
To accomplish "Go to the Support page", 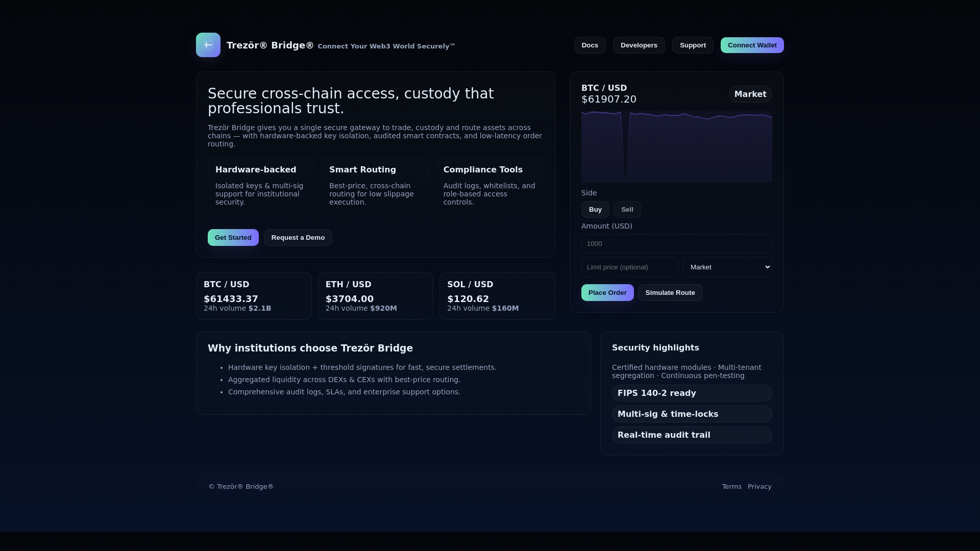I will 693,45.
